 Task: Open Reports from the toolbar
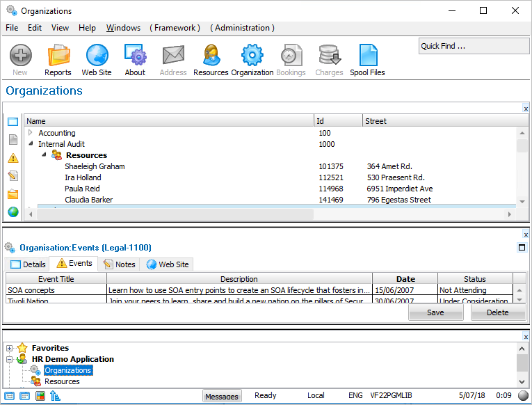coord(58,59)
